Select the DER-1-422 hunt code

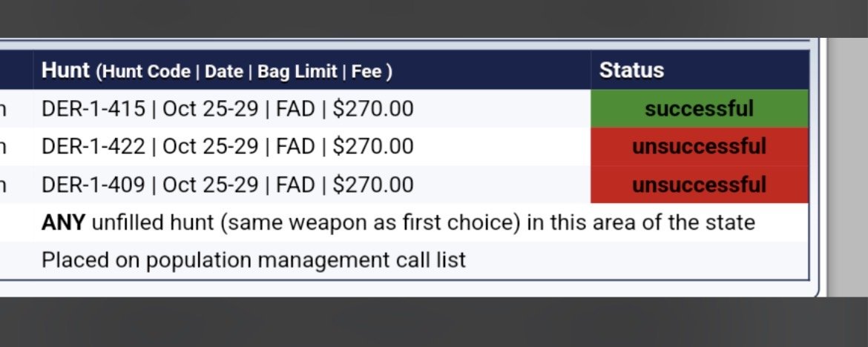(93, 147)
